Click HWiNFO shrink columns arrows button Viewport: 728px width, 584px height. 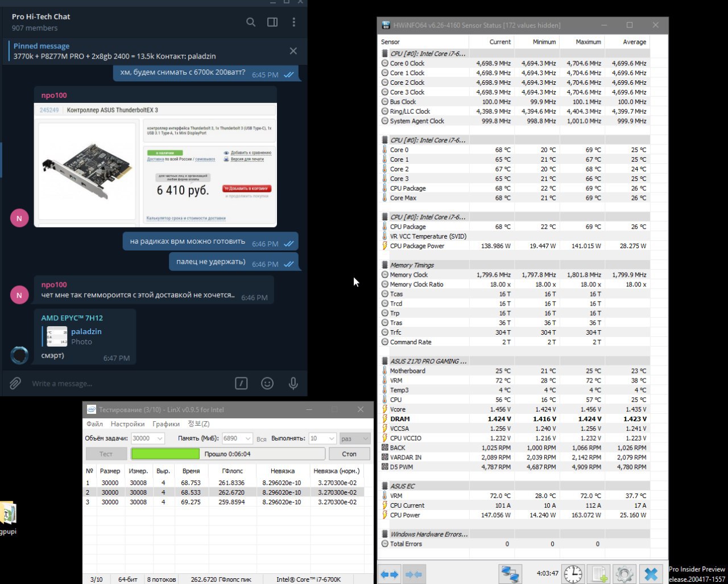[413, 574]
